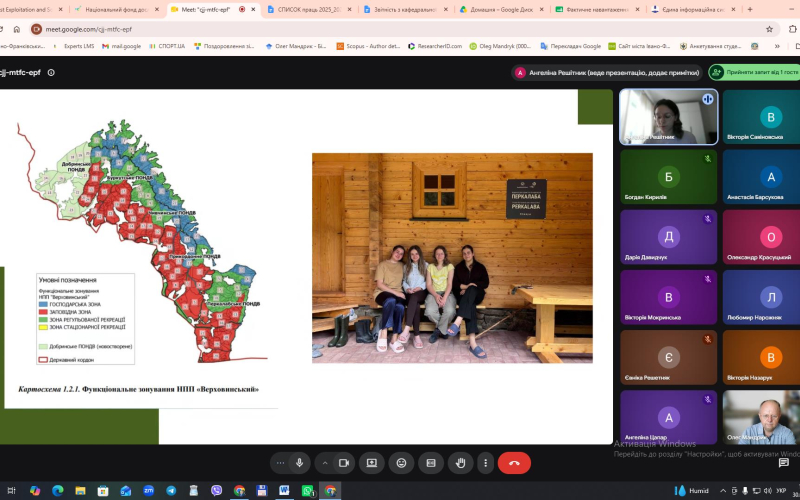Accept the join request from 1 guest

click(755, 72)
